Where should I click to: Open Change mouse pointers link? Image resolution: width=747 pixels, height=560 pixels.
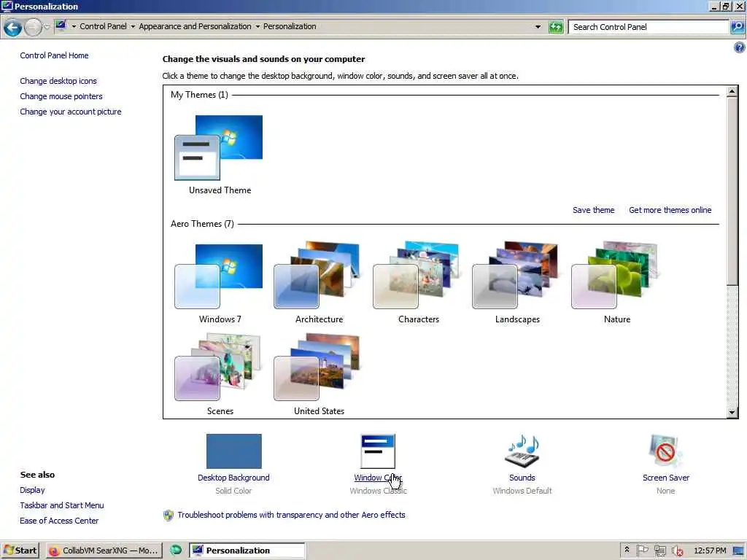coord(61,96)
